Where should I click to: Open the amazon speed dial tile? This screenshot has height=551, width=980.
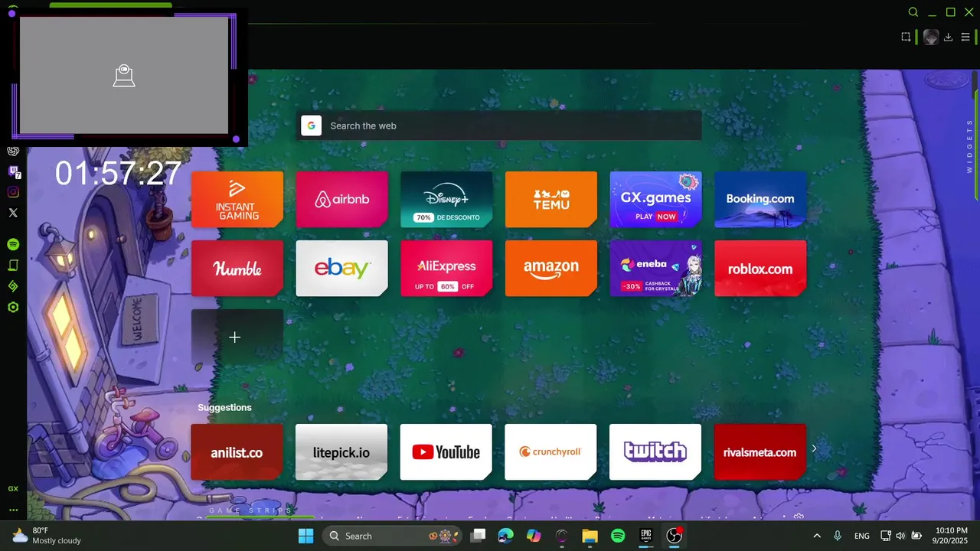tap(551, 269)
